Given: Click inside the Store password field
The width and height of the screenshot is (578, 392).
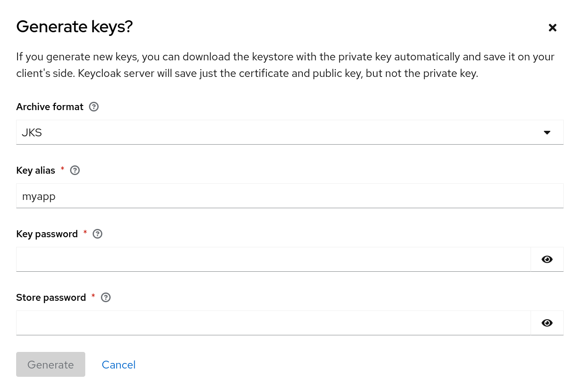Looking at the screenshot, I should point(273,323).
